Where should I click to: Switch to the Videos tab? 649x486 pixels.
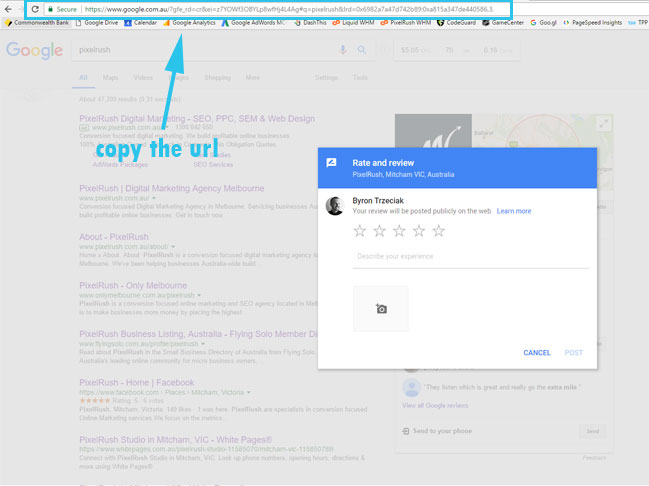tap(143, 77)
